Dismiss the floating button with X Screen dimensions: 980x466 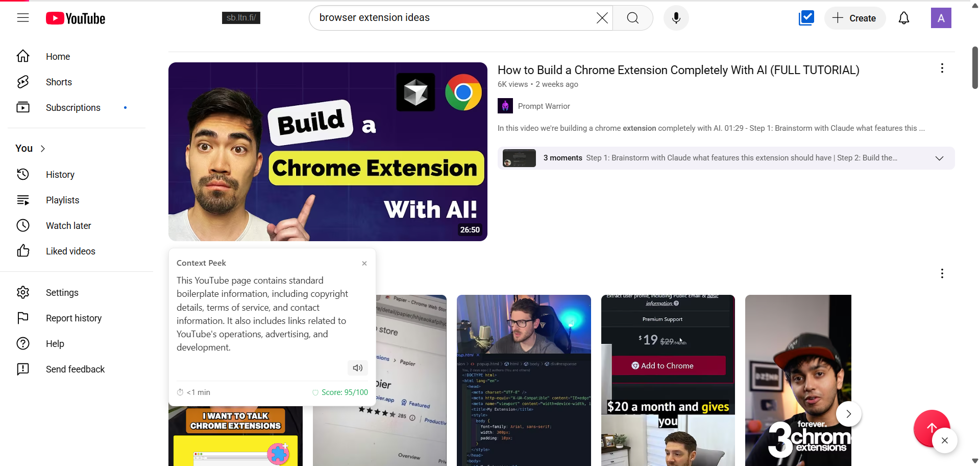point(945,440)
